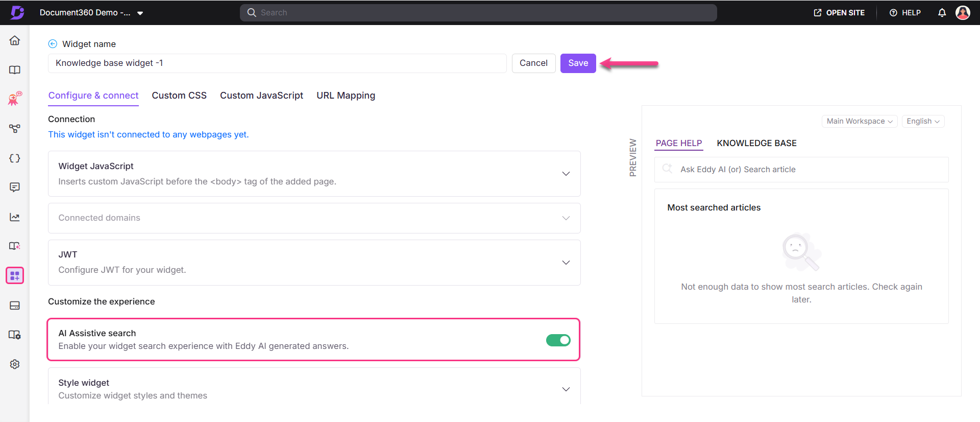The height and width of the screenshot is (422, 980).
Task: Switch to Custom CSS tab
Action: [179, 96]
